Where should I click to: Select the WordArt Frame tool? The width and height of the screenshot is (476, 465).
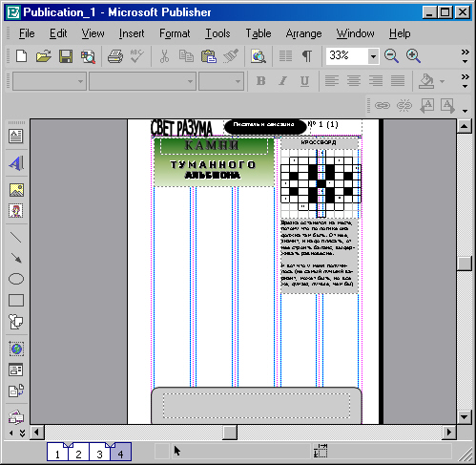(16, 163)
